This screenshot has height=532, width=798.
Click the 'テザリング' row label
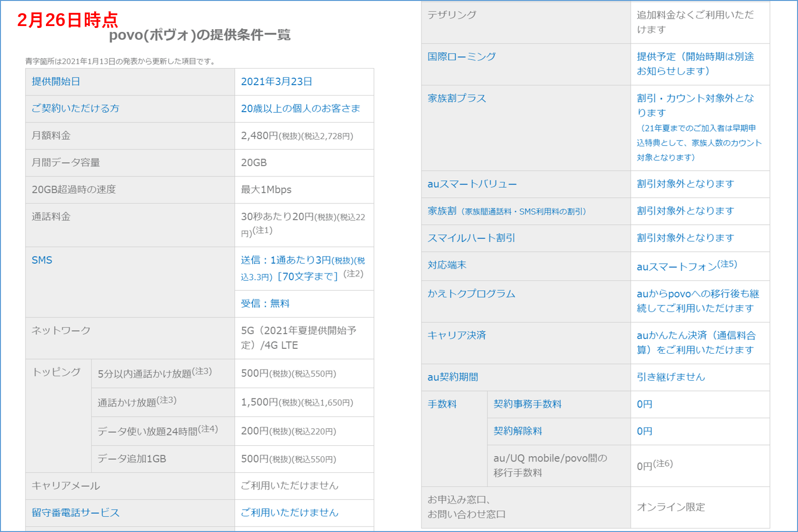click(x=452, y=15)
